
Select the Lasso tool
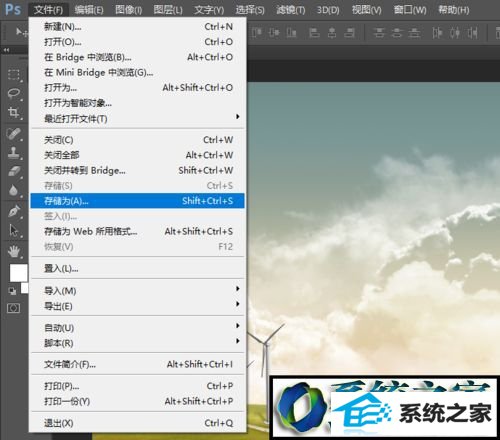(x=14, y=93)
